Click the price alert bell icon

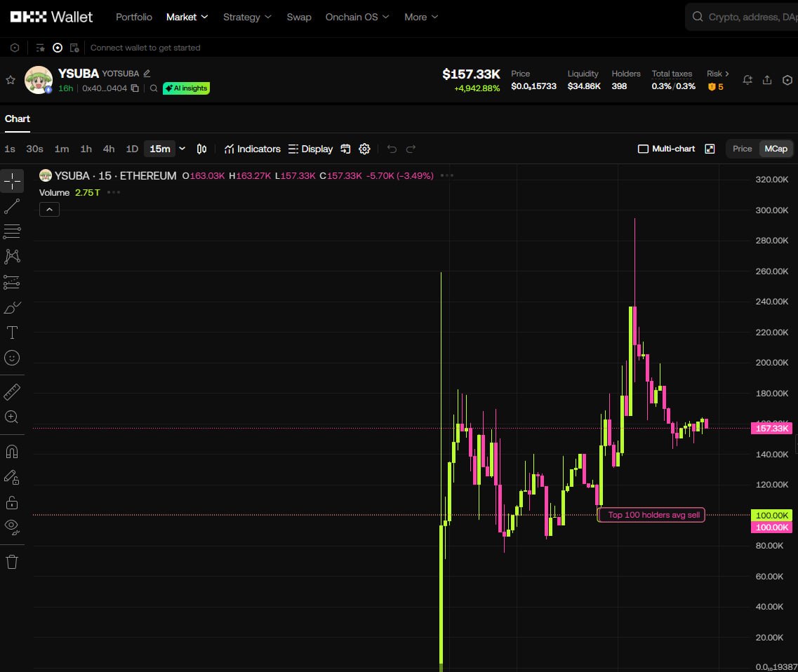pyautogui.click(x=747, y=80)
